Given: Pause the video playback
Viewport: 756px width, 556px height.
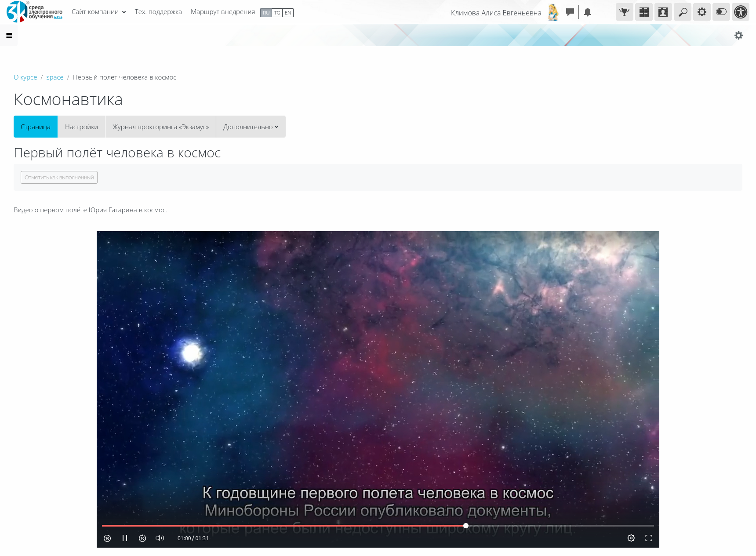Looking at the screenshot, I should [x=125, y=538].
